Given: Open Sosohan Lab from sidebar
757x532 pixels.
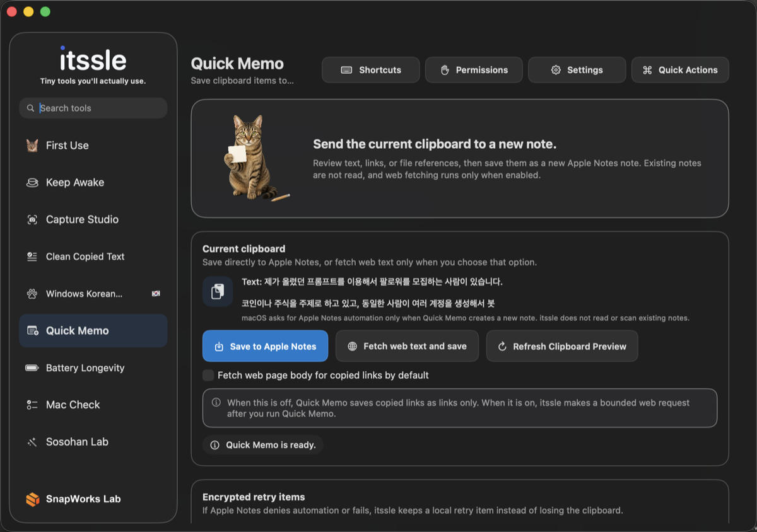Looking at the screenshot, I should (x=93, y=442).
